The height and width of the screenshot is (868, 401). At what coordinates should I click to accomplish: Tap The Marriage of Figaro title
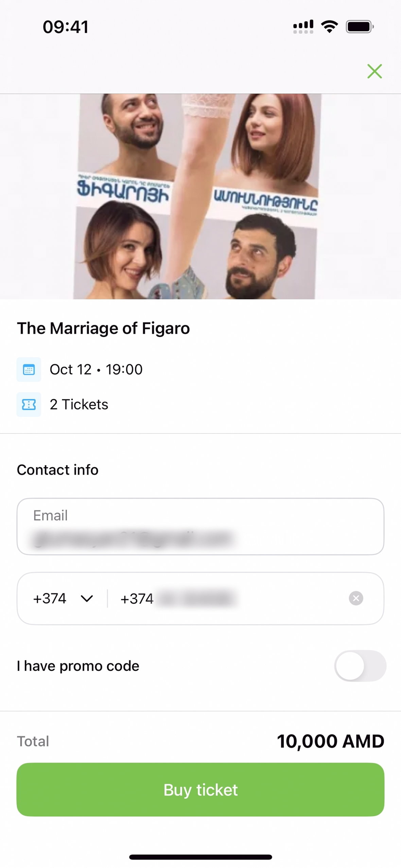103,328
